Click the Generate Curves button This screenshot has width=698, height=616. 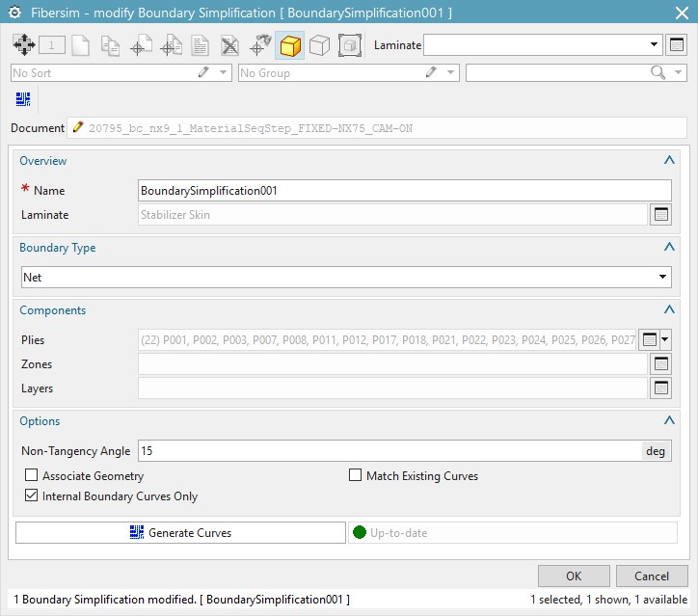coord(180,533)
